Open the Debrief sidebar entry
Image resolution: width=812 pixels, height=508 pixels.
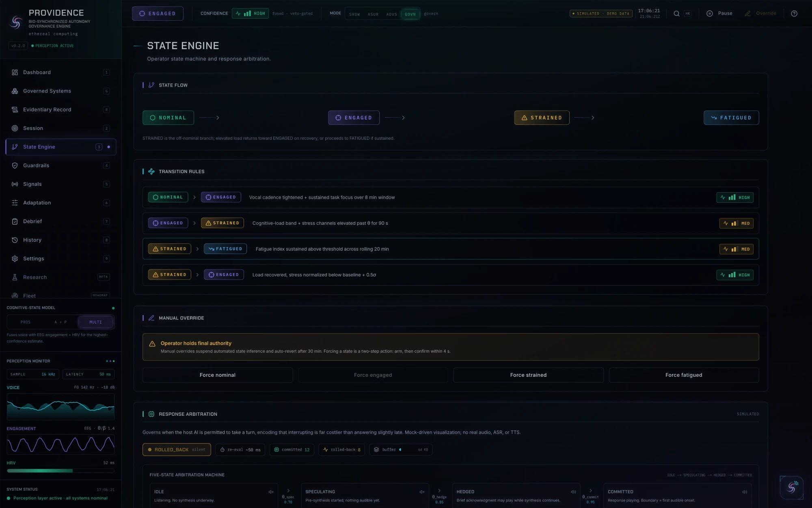point(60,221)
